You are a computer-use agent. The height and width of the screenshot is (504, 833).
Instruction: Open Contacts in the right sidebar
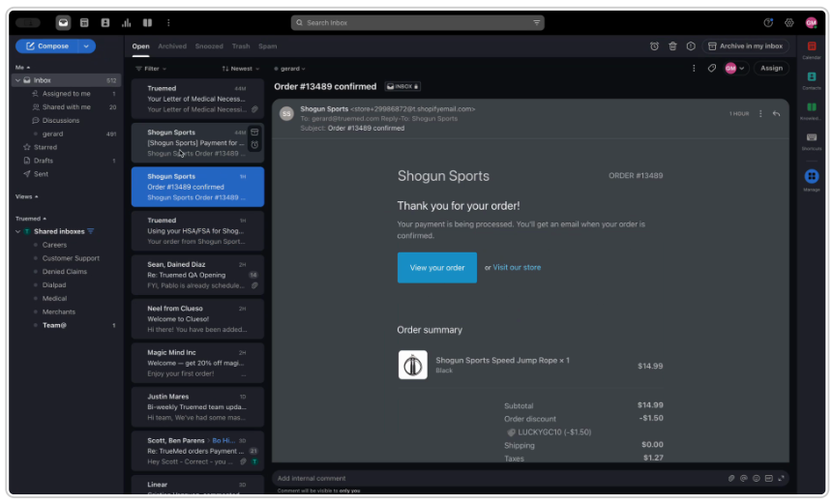812,80
